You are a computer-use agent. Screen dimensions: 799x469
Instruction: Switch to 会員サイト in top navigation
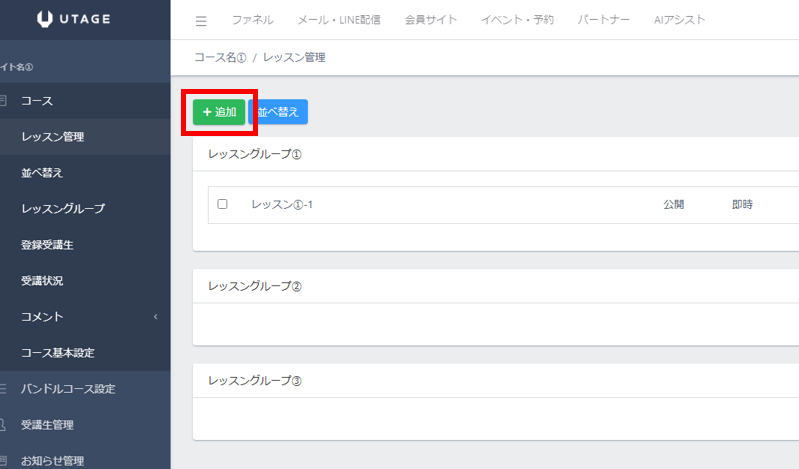(430, 20)
